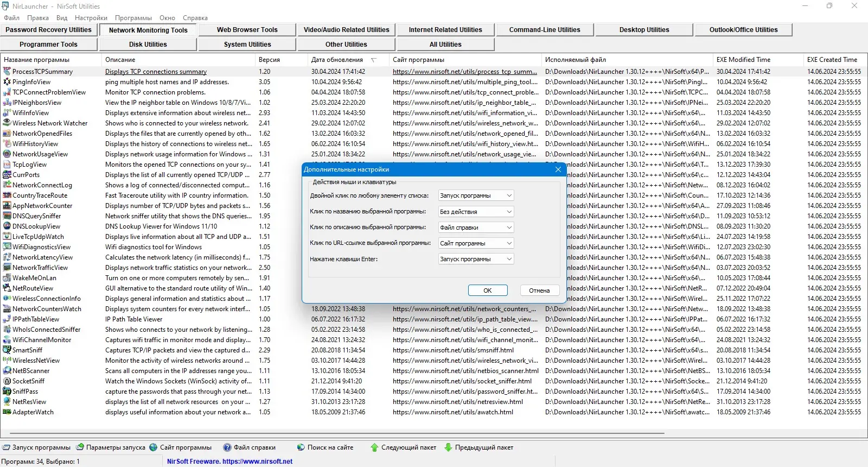The width and height of the screenshot is (868, 467).
Task: Select the CountryTraceRoute icon
Action: click(x=7, y=195)
